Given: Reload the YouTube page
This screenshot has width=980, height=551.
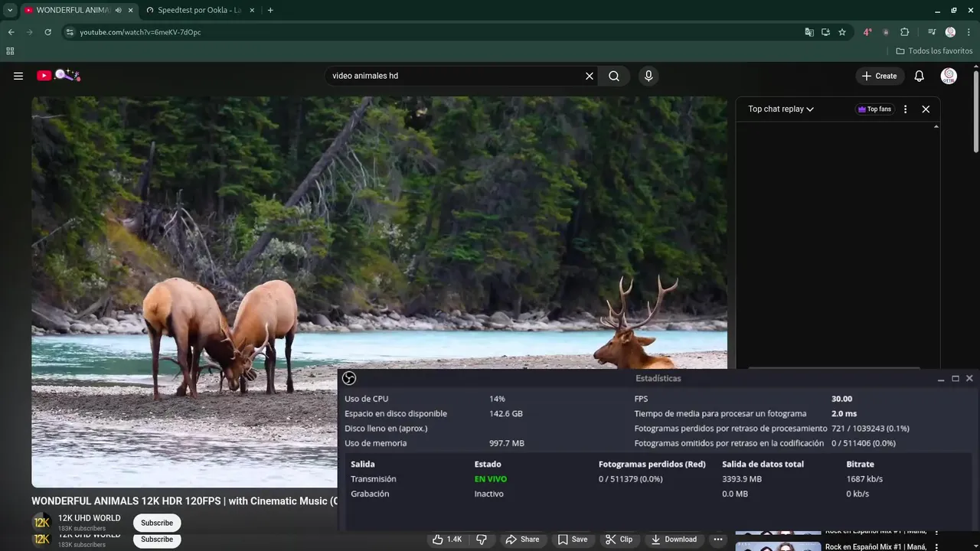Looking at the screenshot, I should coord(47,32).
